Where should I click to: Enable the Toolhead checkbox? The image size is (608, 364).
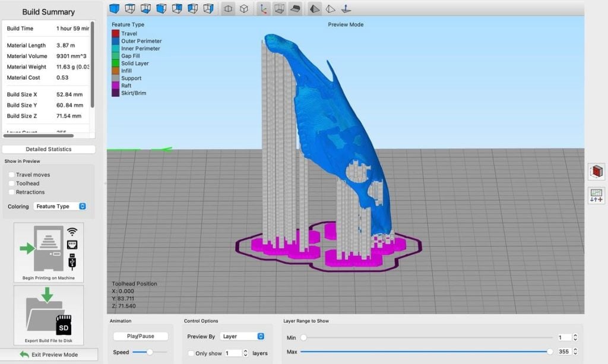point(12,183)
